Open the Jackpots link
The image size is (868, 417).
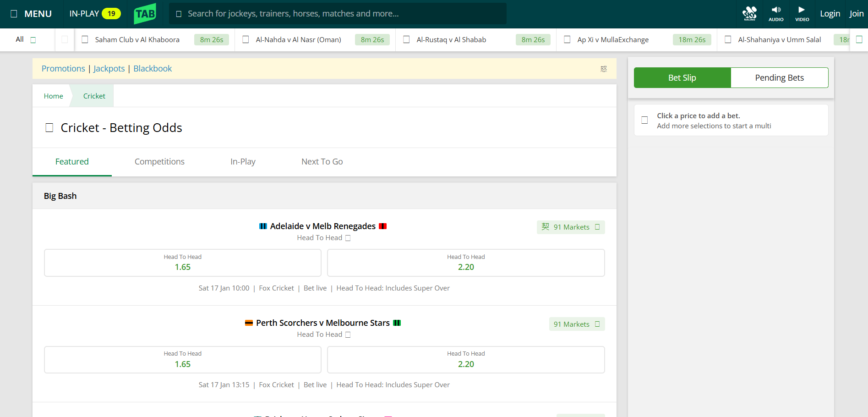tap(109, 69)
